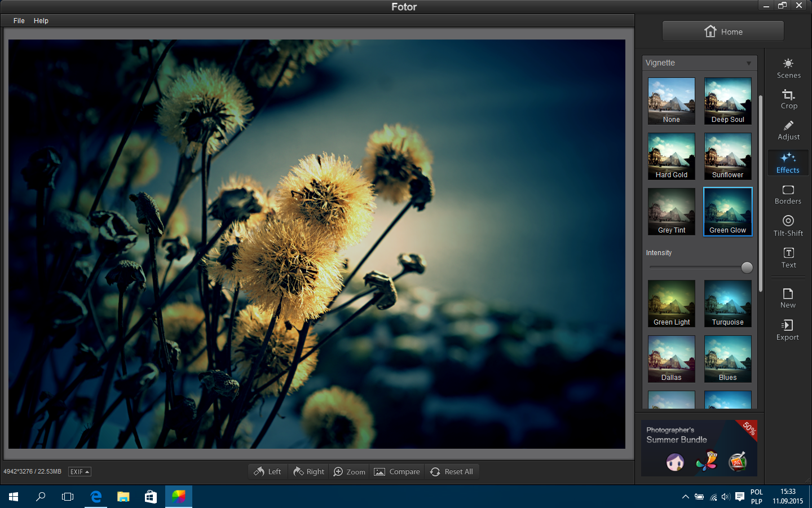Screen dimensions: 812x508
Task: Open the Help menu
Action: 41,21
